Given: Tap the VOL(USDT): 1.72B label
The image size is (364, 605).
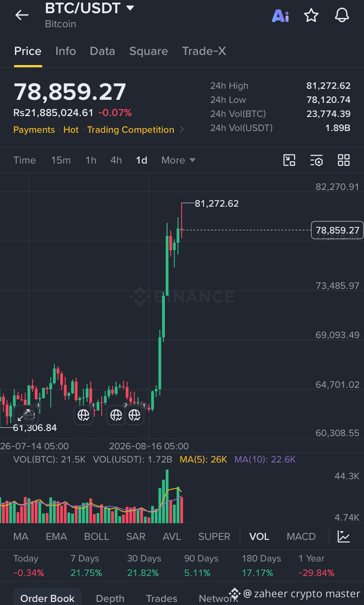Looking at the screenshot, I should point(133,459).
